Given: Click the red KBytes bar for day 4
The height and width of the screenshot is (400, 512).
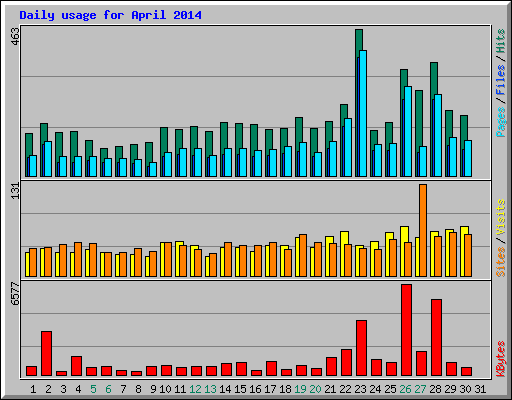Looking at the screenshot, I should click(x=76, y=366).
